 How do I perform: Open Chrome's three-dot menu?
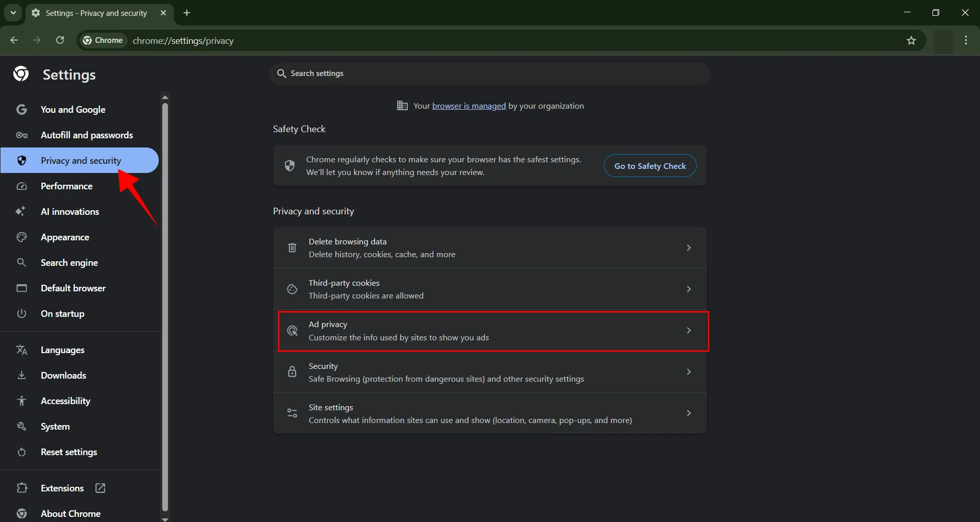966,40
